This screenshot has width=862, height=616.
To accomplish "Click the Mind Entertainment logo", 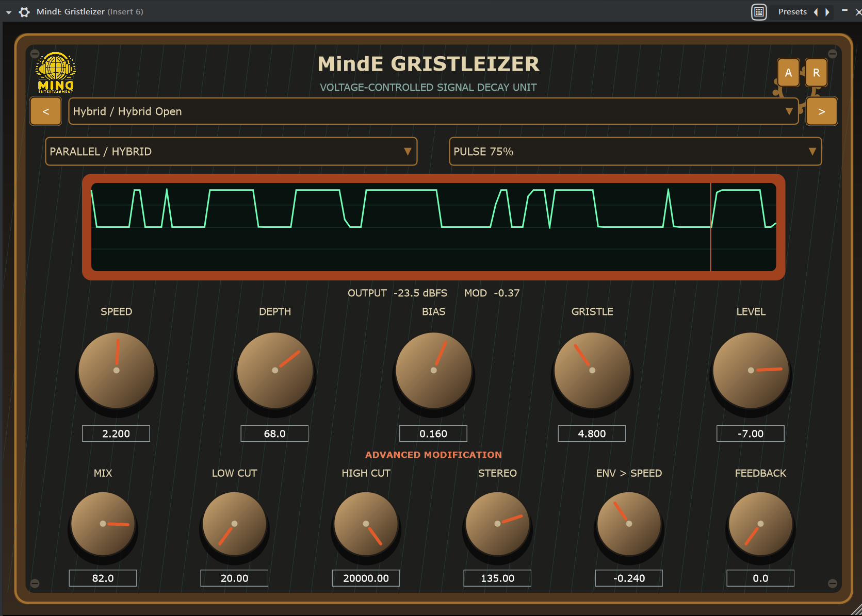I will pyautogui.click(x=56, y=73).
